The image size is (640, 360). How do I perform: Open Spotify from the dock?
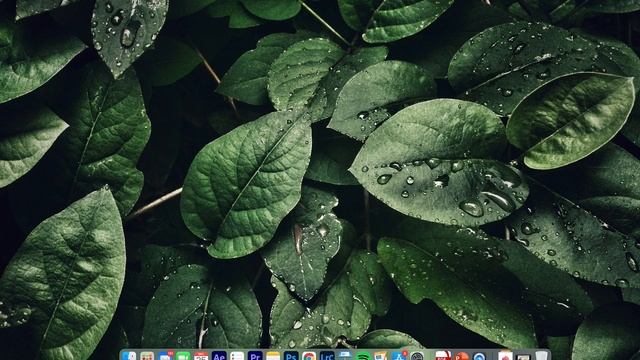363,356
